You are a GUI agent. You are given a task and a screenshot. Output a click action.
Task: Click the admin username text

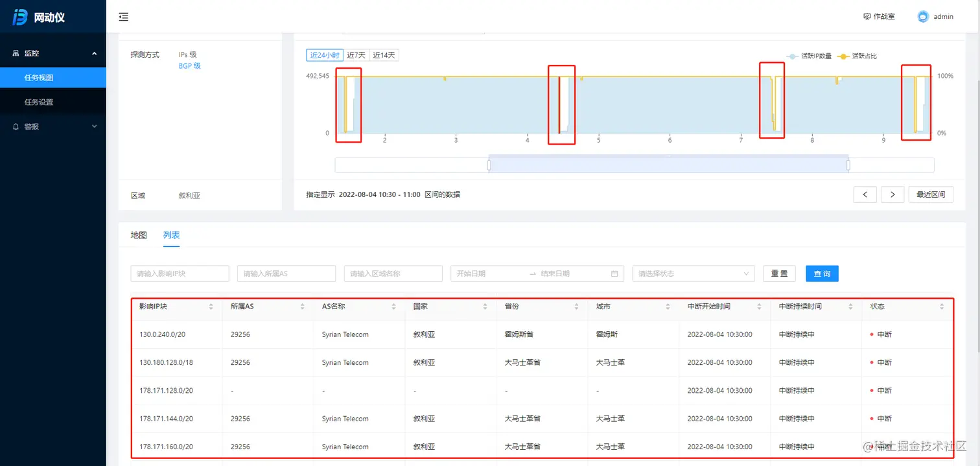[943, 17]
